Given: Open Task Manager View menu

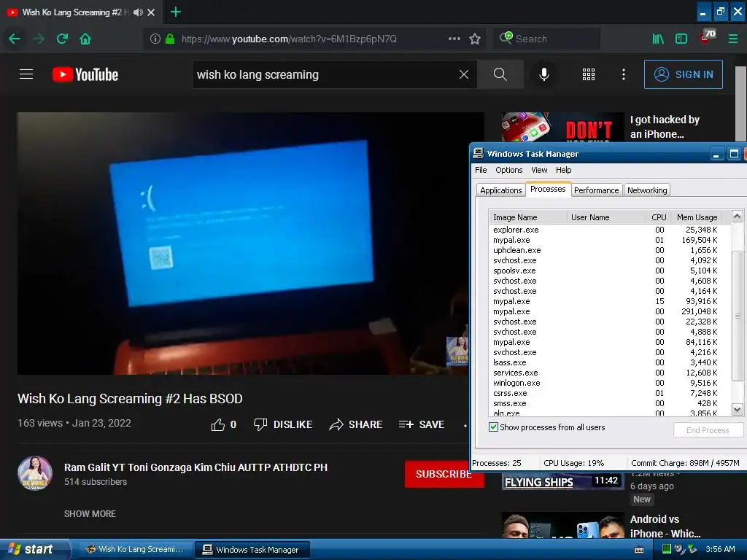Looking at the screenshot, I should [x=539, y=170].
